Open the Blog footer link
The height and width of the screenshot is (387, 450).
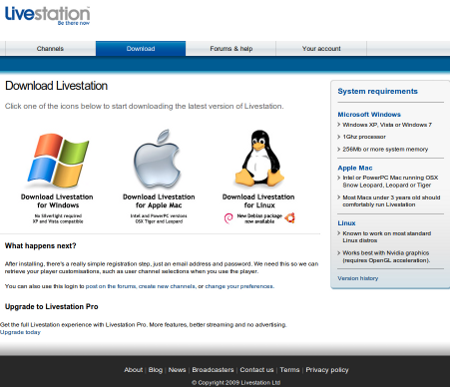[155, 370]
